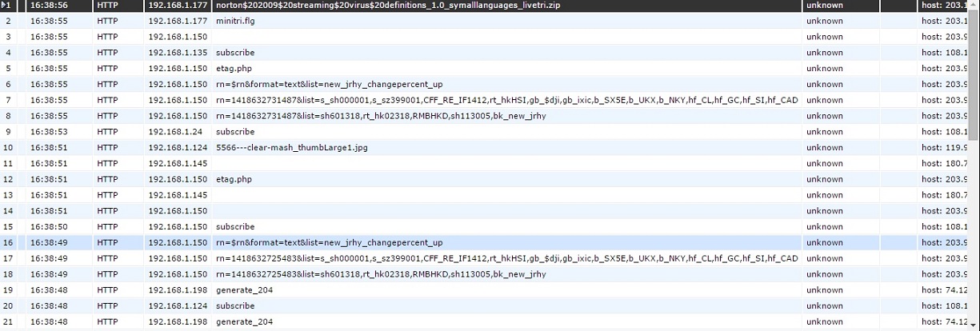
Task: Click etag.php in row 5
Action: point(234,69)
